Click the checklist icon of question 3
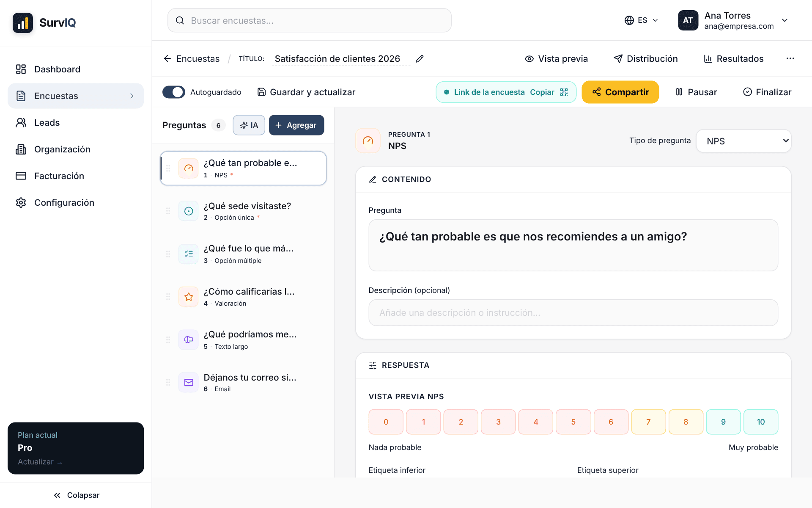 click(x=189, y=254)
